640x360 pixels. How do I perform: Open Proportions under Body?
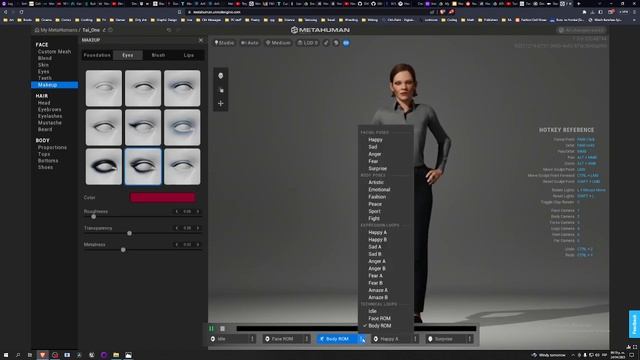point(52,147)
